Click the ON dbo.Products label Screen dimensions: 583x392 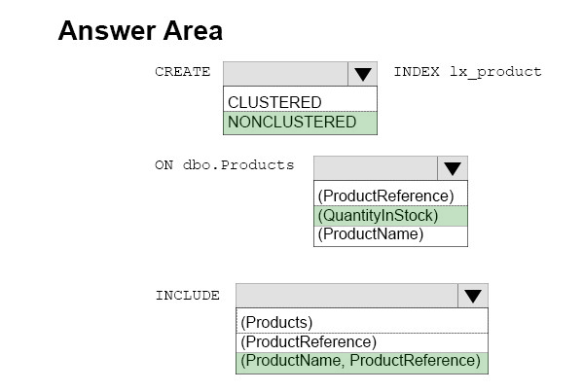coord(225,165)
